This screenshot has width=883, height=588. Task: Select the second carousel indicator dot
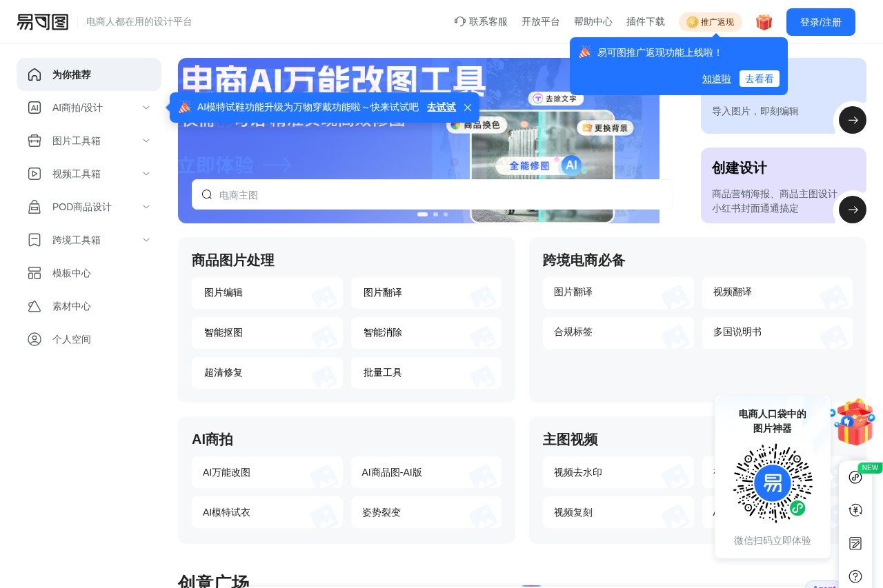[x=436, y=214]
